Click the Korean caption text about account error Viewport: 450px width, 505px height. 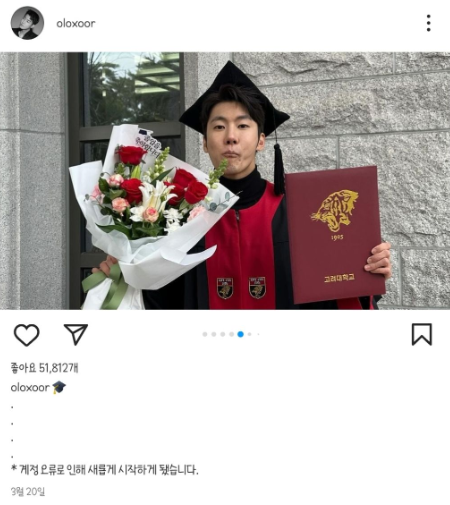(x=105, y=470)
